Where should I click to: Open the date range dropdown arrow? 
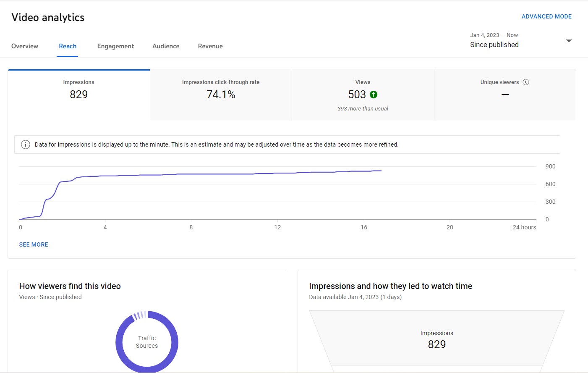tap(569, 41)
